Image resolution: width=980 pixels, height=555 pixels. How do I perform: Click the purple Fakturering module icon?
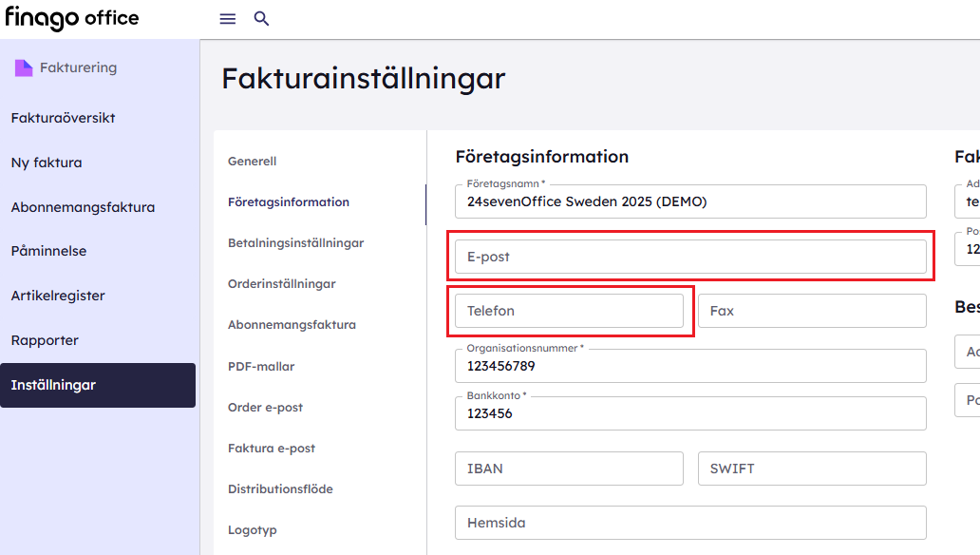click(x=24, y=68)
